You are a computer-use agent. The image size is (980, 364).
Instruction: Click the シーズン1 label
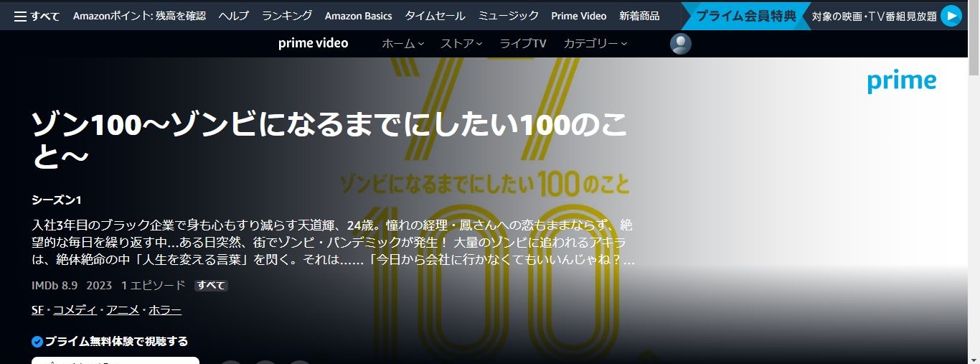pyautogui.click(x=56, y=200)
